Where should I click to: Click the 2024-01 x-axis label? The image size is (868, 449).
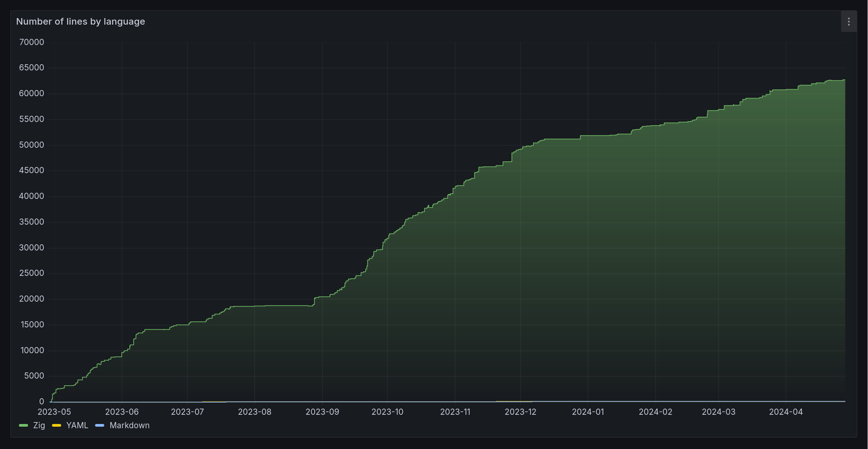588,412
